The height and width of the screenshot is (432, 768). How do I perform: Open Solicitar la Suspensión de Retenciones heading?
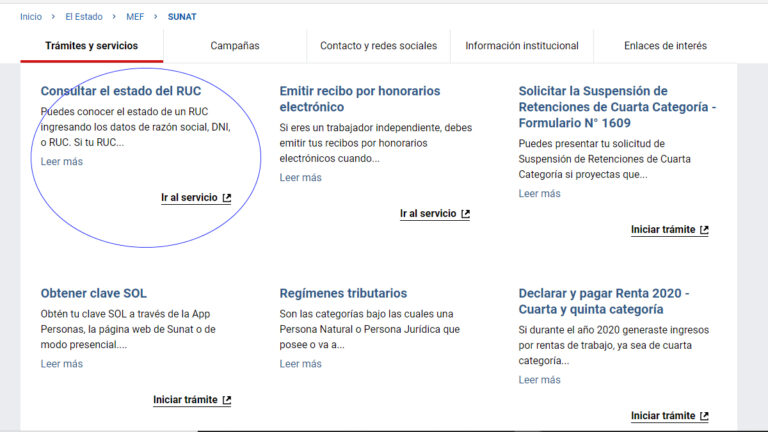[617, 107]
